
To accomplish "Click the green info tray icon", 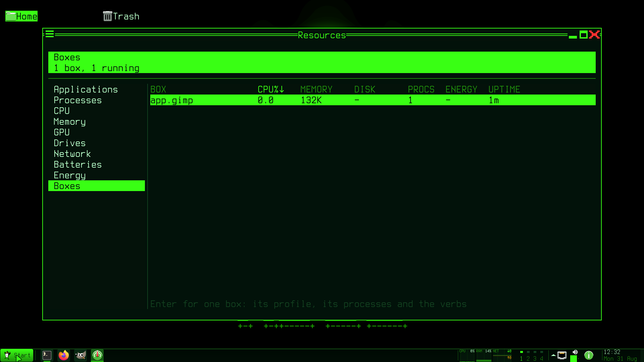I will 589,355.
